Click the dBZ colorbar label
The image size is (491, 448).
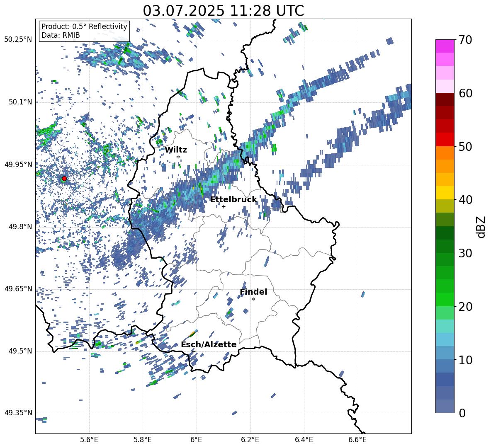click(x=481, y=227)
